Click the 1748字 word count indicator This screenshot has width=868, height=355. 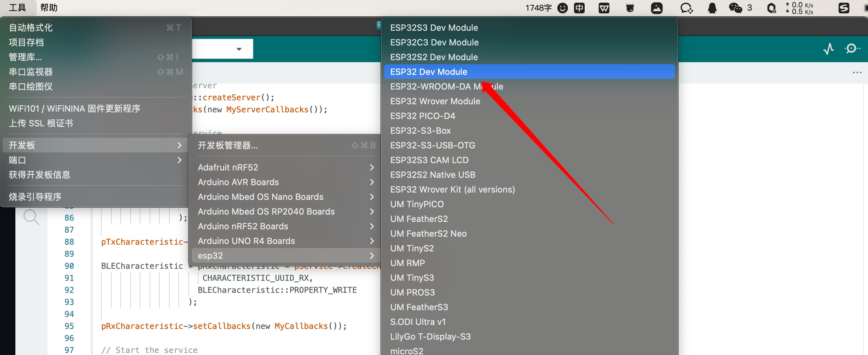click(x=538, y=8)
